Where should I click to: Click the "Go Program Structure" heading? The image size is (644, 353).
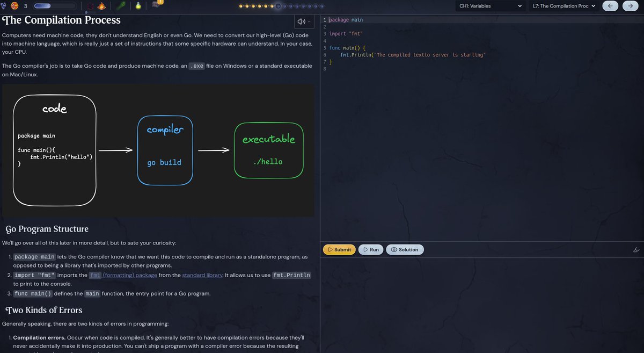(x=47, y=229)
